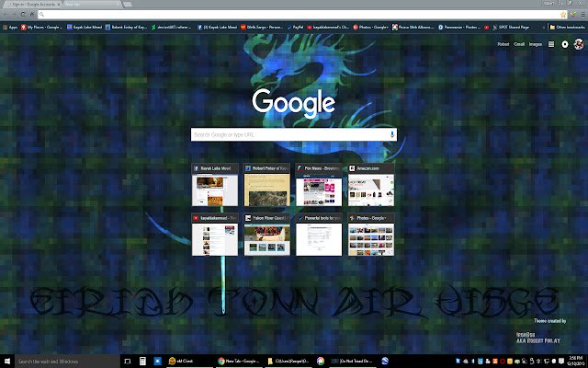Screen dimensions: 588x368
Task: Open the Apps shortcut in bookmarks bar
Action: click(10, 27)
